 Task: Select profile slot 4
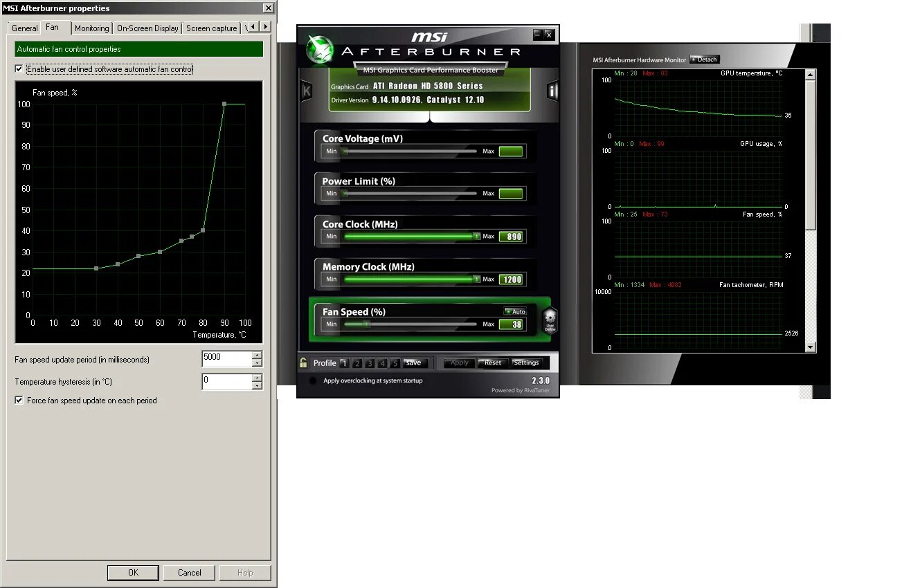point(382,362)
